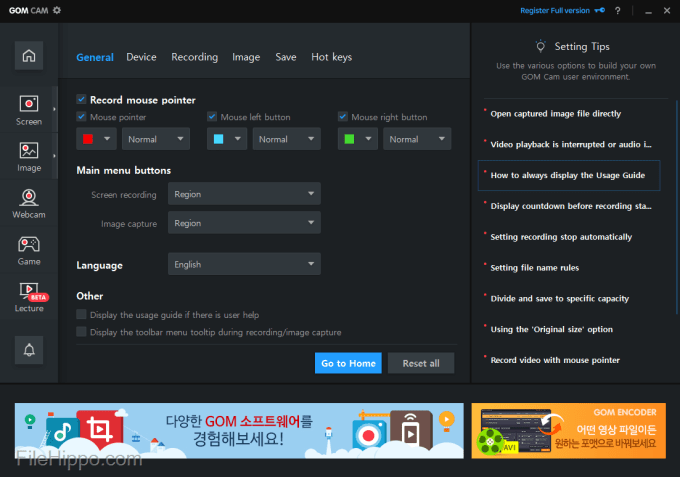Image resolution: width=680 pixels, height=477 pixels.
Task: Click the Reset all button
Action: click(421, 363)
